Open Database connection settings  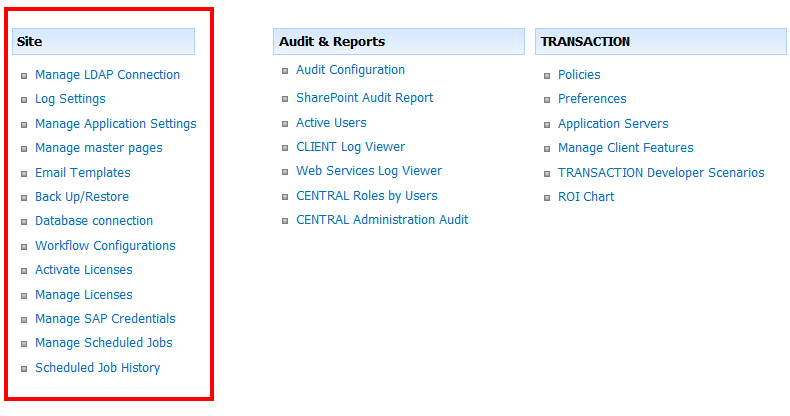[94, 221]
